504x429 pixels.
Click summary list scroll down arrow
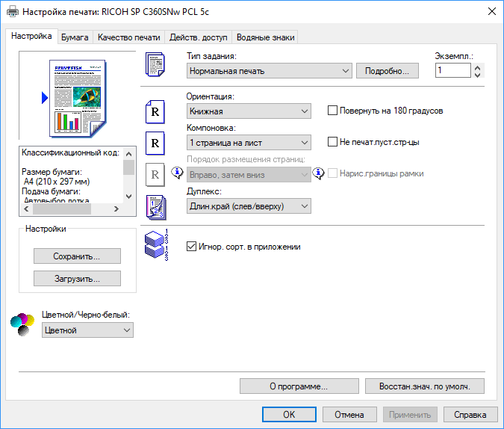point(129,196)
